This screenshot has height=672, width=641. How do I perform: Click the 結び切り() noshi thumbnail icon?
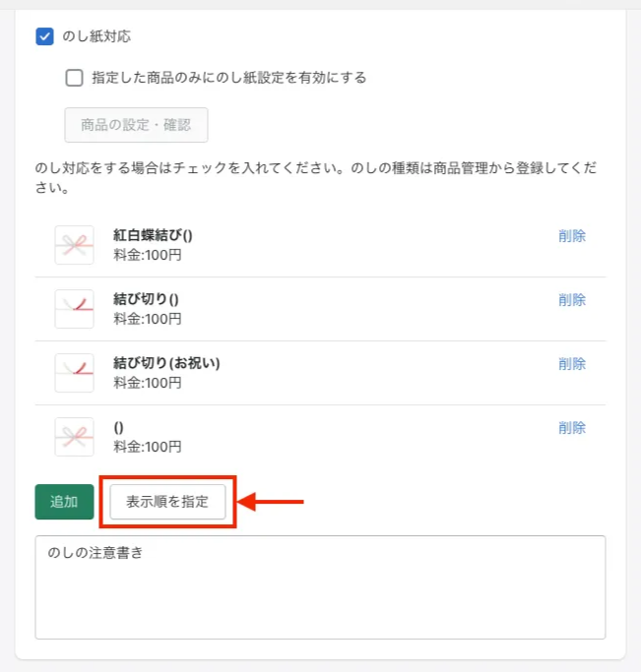coord(74,309)
